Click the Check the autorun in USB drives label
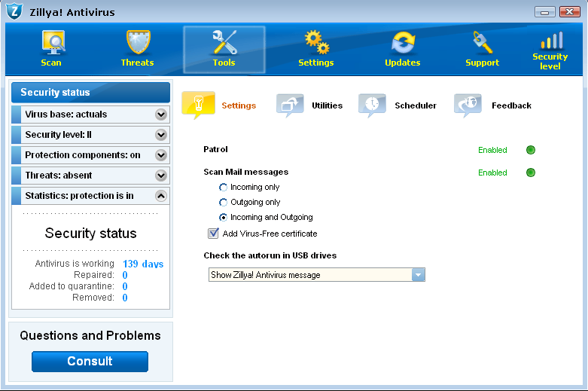 270,255
